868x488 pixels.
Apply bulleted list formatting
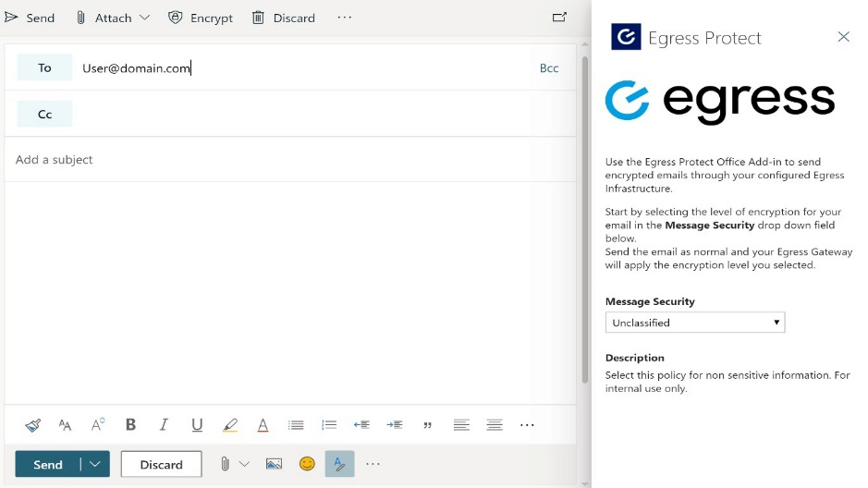click(x=296, y=425)
